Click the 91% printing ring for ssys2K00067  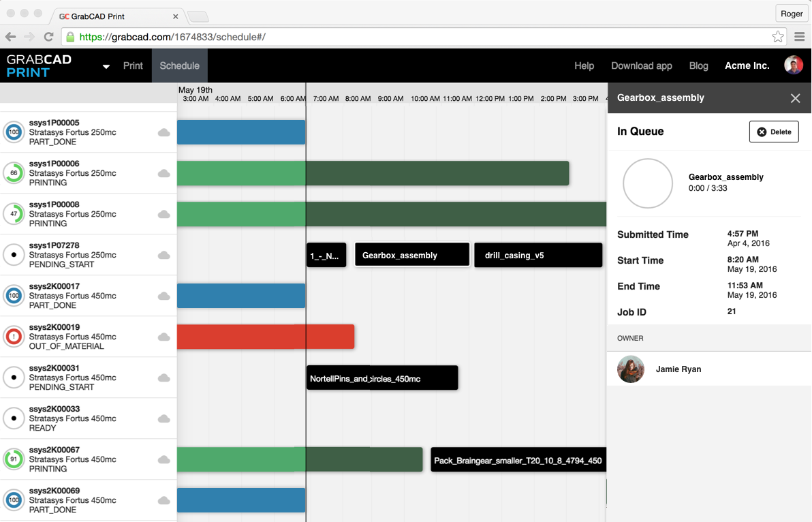click(14, 459)
